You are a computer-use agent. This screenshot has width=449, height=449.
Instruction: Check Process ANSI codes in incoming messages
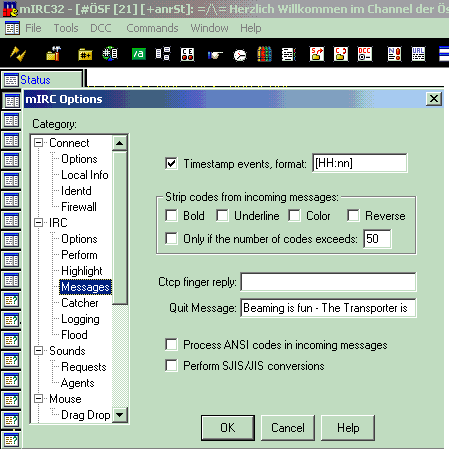pyautogui.click(x=171, y=344)
